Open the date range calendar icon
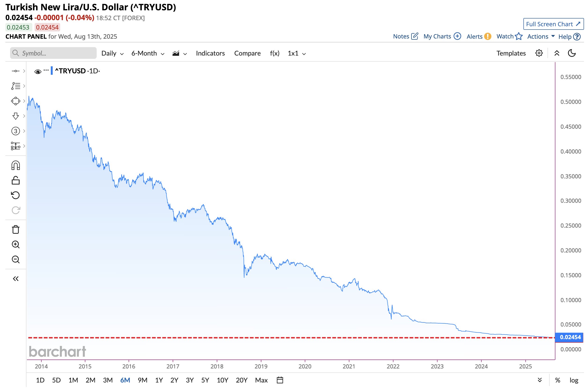Screen dimensions: 588x390 click(280, 380)
